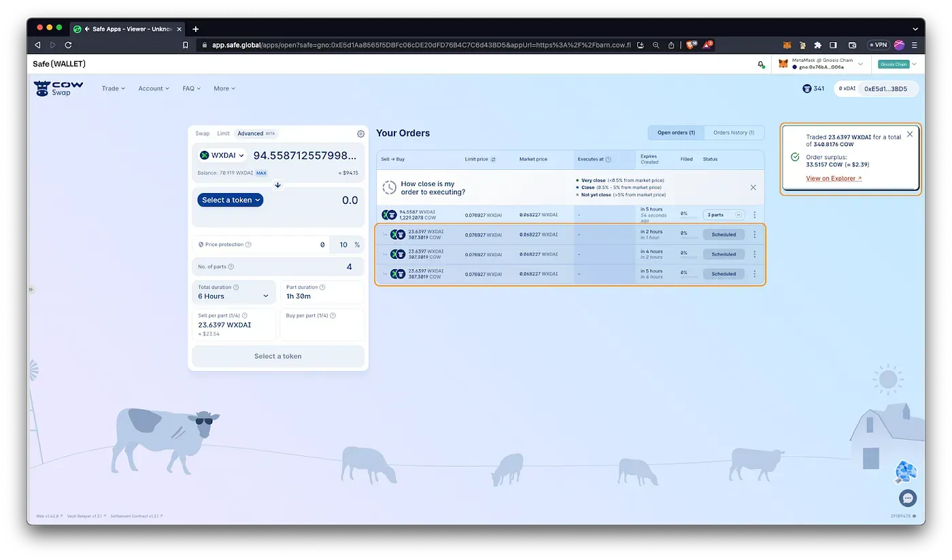Switch to the Limit tab
The height and width of the screenshot is (560, 952).
click(x=223, y=134)
